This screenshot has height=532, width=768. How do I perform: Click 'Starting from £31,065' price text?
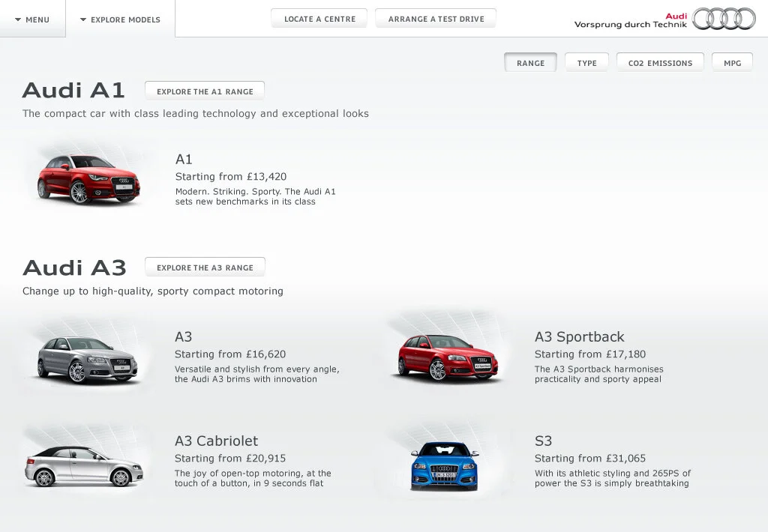click(590, 459)
